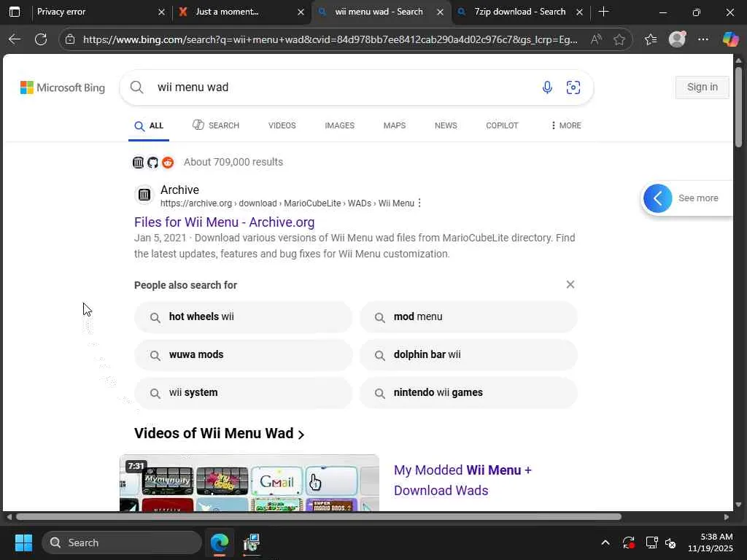Open Files for Wii Menu - Archive.org link

[x=225, y=222]
